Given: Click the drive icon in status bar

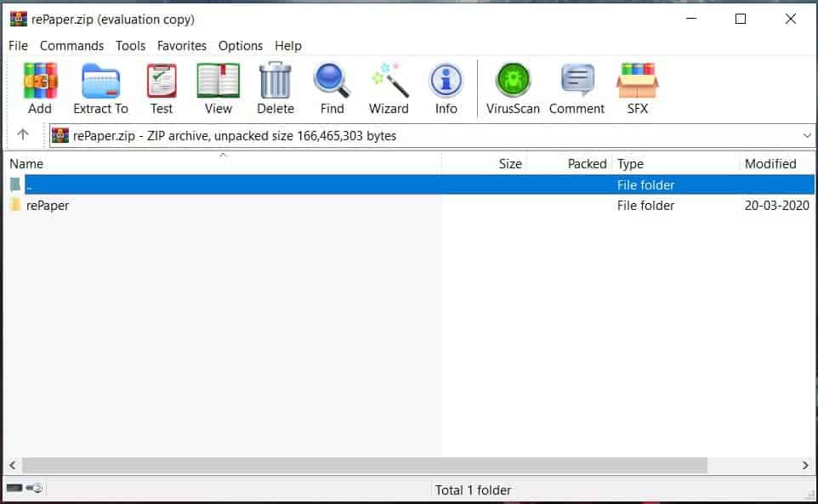Looking at the screenshot, I should tap(14, 488).
